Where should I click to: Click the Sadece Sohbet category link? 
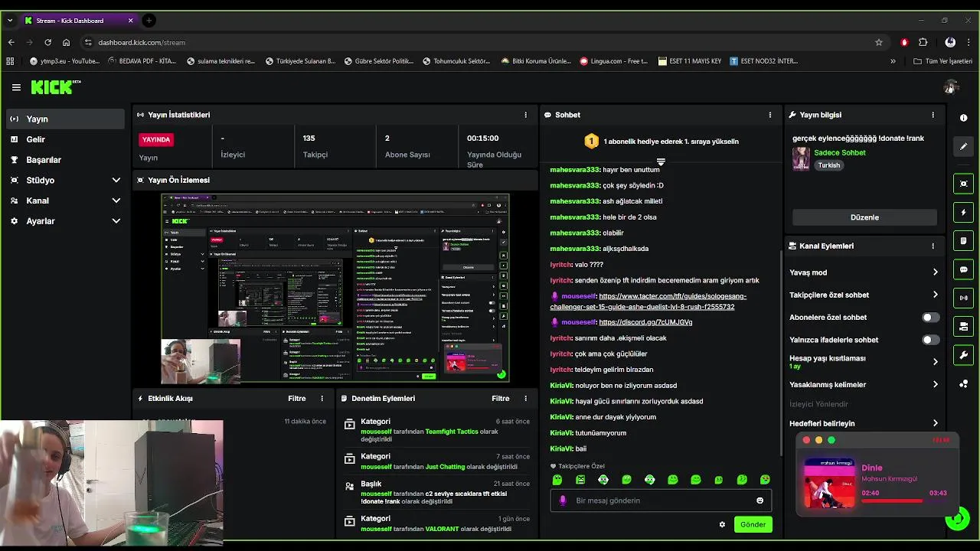[x=840, y=152]
